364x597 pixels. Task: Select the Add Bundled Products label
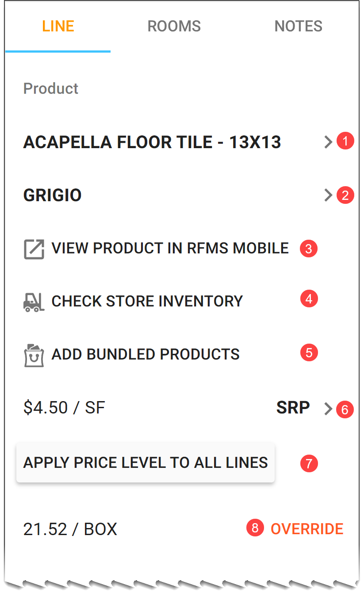(x=146, y=355)
